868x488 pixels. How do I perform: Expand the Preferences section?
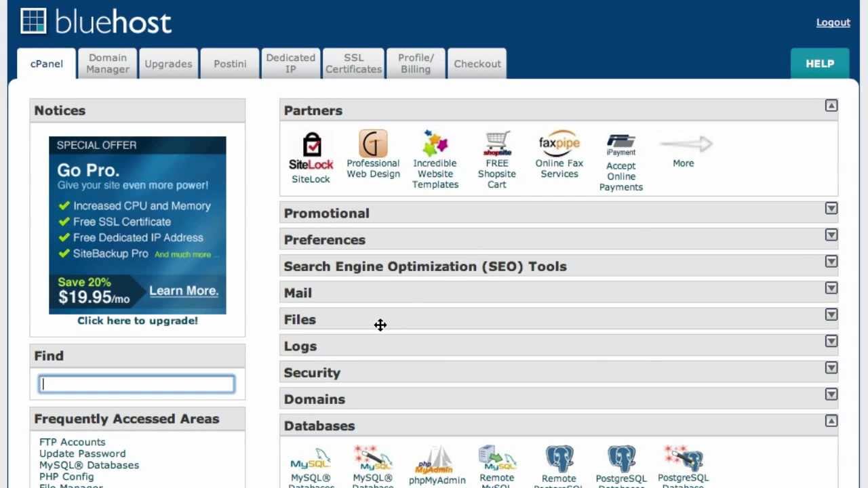point(831,235)
